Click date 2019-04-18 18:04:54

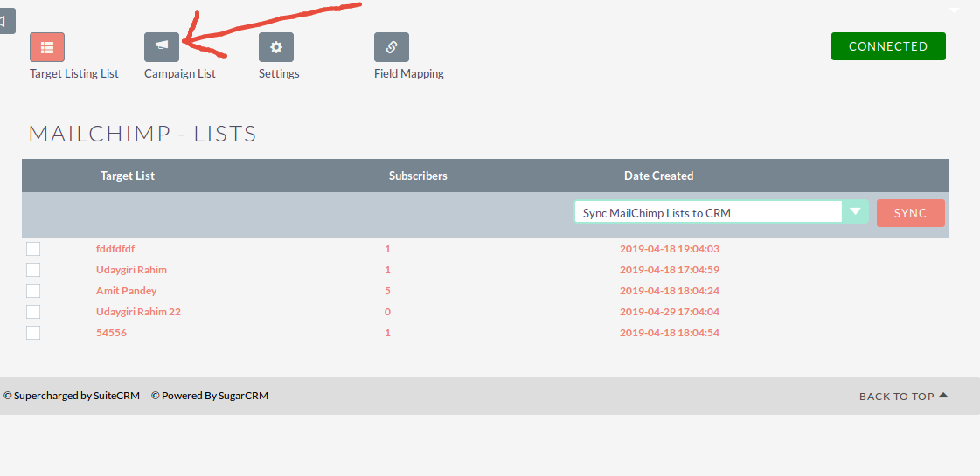tap(670, 332)
